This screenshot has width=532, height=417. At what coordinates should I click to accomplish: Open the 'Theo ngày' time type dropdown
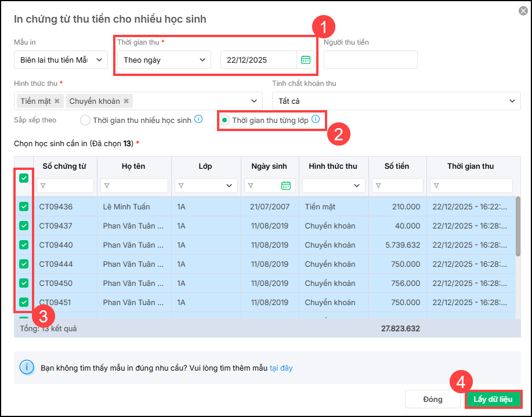[164, 60]
